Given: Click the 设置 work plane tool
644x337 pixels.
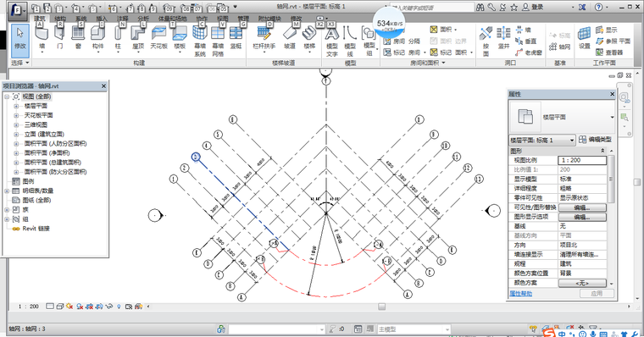Looking at the screenshot, I should coord(585,38).
